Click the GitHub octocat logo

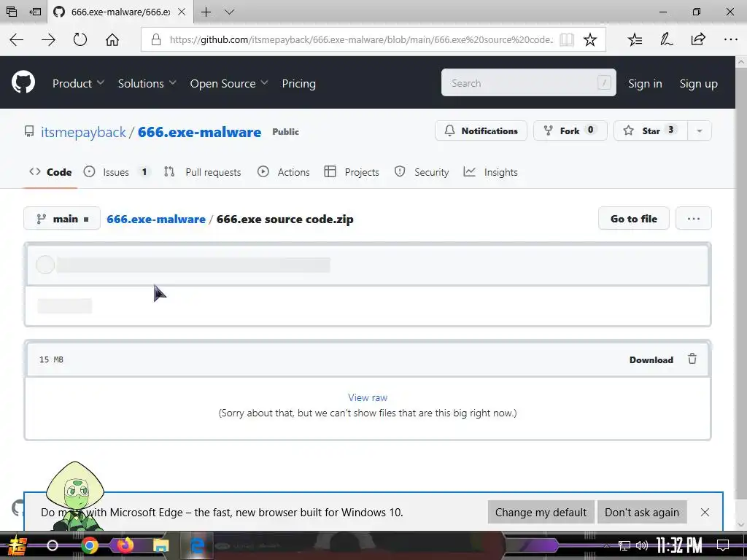(23, 83)
